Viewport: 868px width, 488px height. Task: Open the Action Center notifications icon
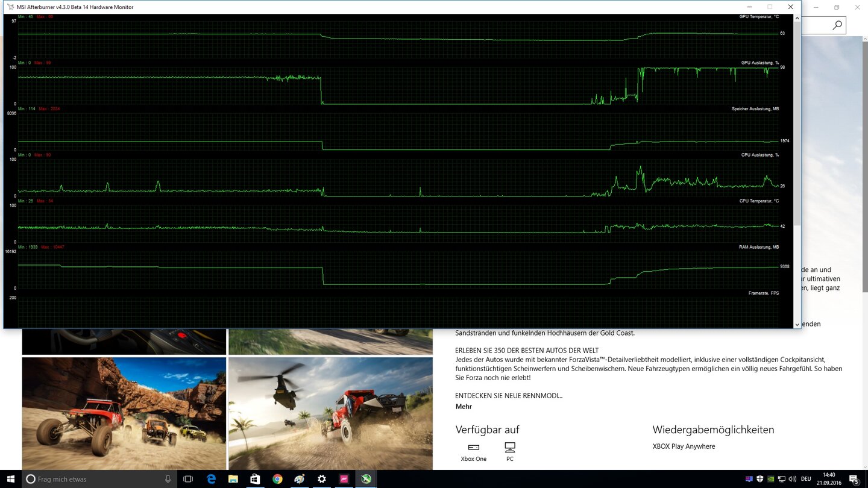point(854,479)
